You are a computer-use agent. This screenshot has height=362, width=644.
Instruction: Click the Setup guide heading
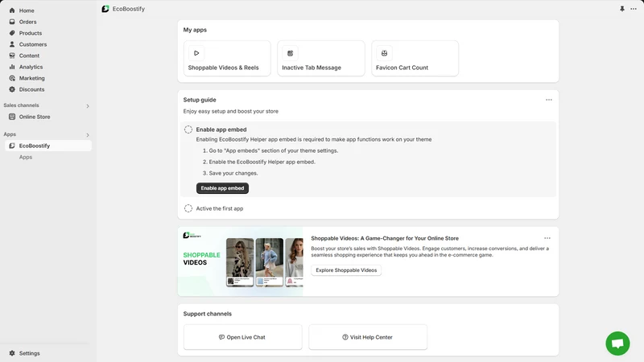200,100
